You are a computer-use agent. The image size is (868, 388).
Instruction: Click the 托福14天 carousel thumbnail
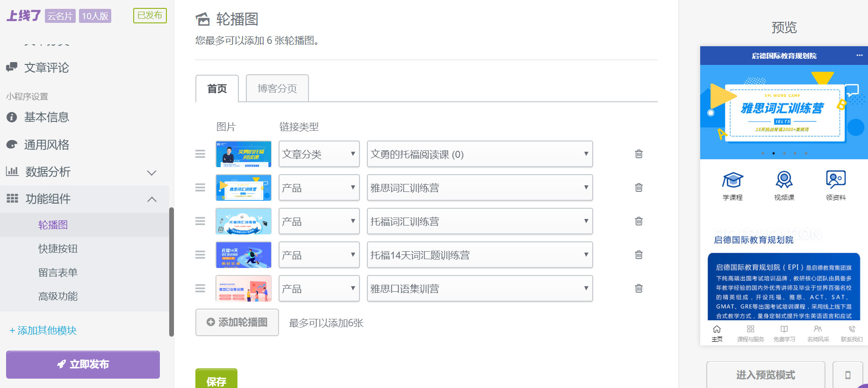244,254
